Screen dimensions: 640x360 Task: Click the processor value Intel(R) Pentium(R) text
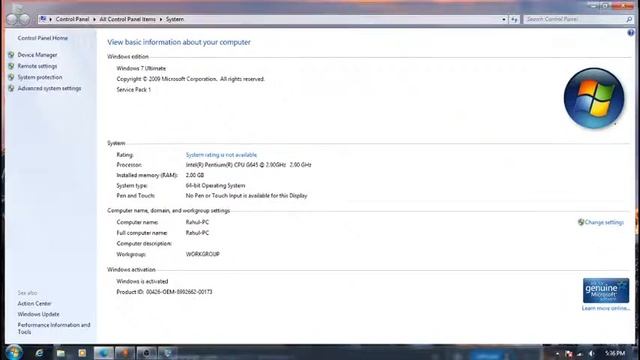(248, 165)
